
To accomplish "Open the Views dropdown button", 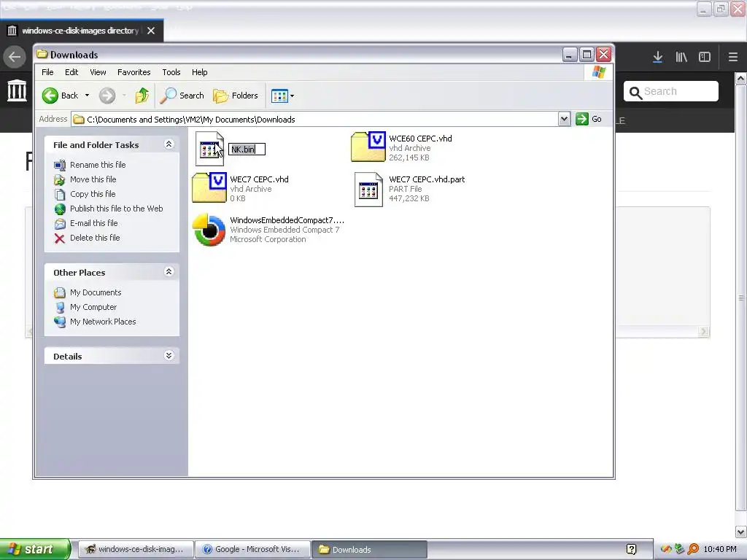I will (282, 96).
